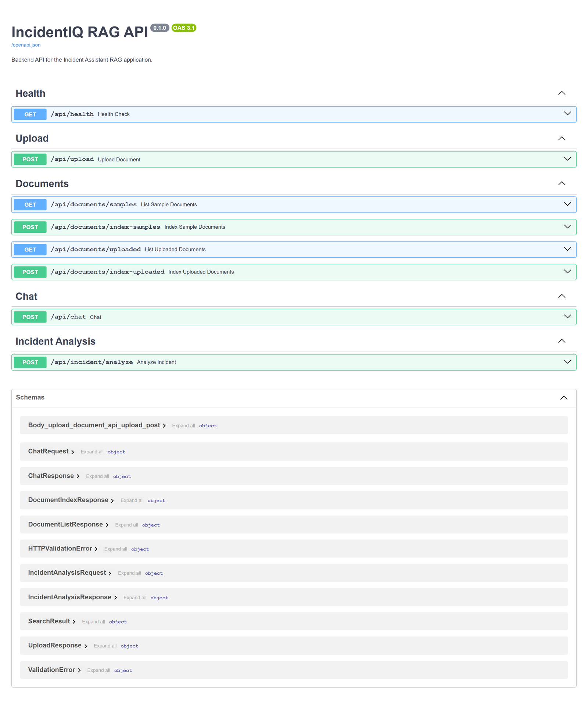Click Expand all for Body_upload_document_api_upload_post
The image size is (588, 703).
tap(183, 426)
